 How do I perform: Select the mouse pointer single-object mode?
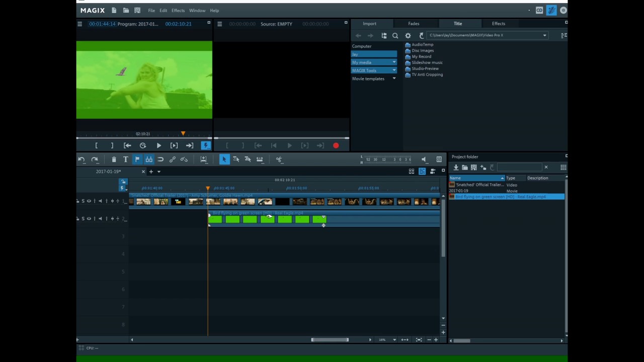224,159
